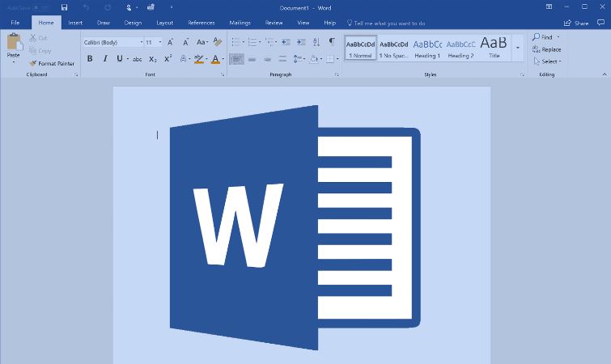Open the font size dropdown
Image resolution: width=611 pixels, height=364 pixels.
(153, 42)
